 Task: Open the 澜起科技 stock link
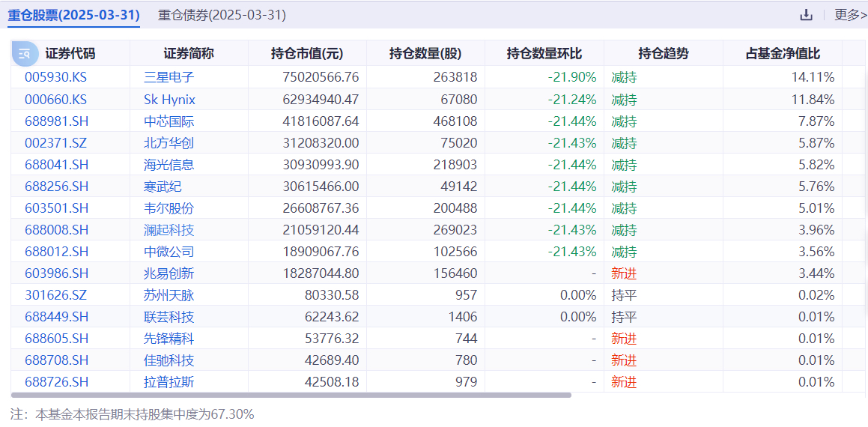169,230
